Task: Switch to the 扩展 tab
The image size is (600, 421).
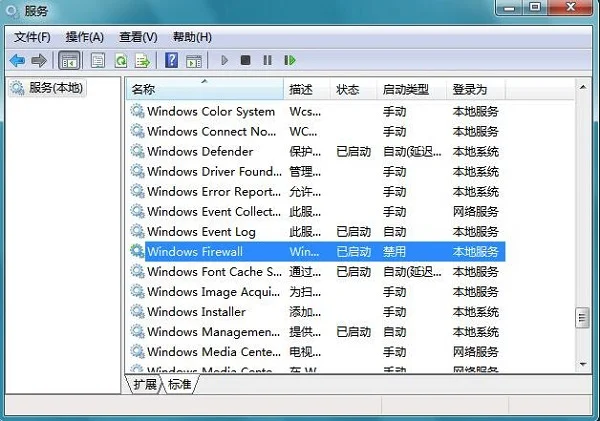Action: 145,384
